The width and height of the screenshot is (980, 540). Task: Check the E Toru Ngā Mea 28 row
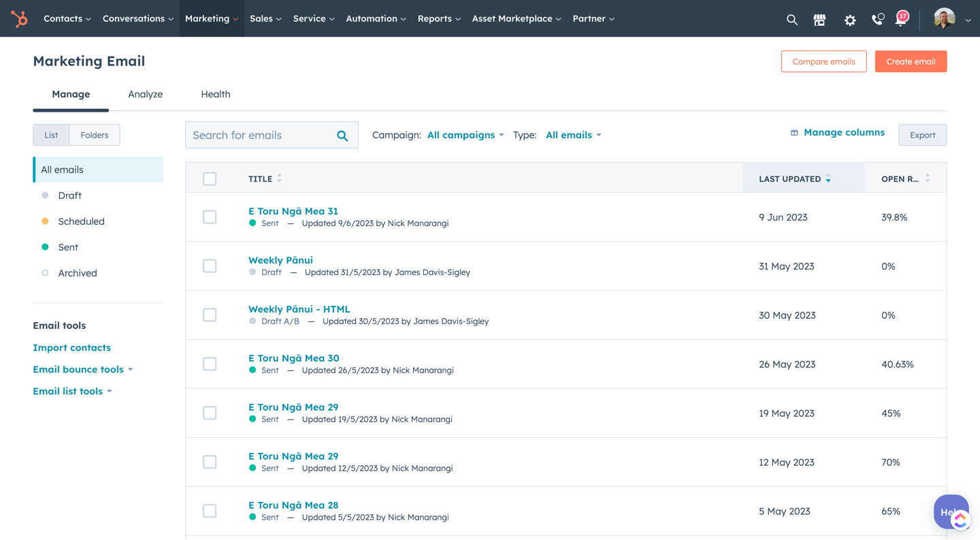(210, 511)
